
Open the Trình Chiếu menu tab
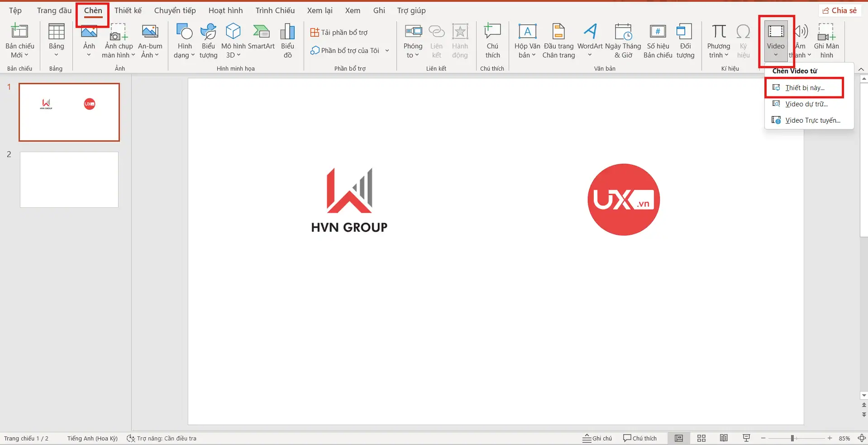[274, 10]
